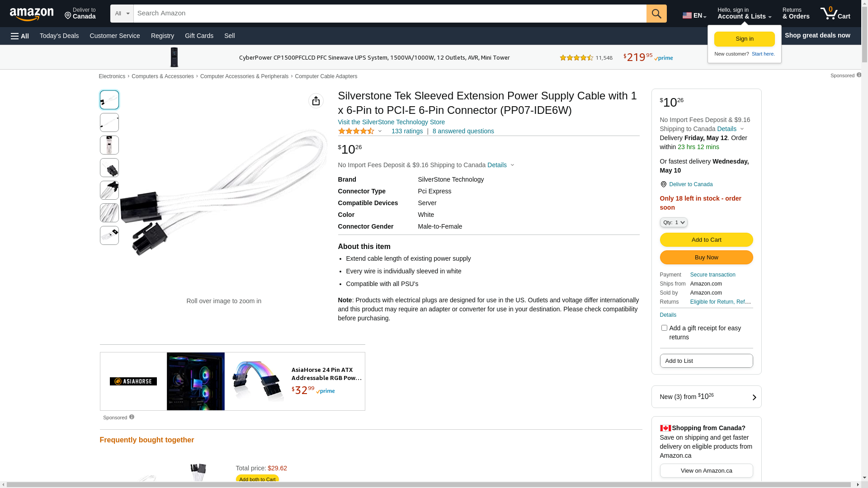This screenshot has width=868, height=488.
Task: Click the star rating icons
Action: (x=356, y=131)
